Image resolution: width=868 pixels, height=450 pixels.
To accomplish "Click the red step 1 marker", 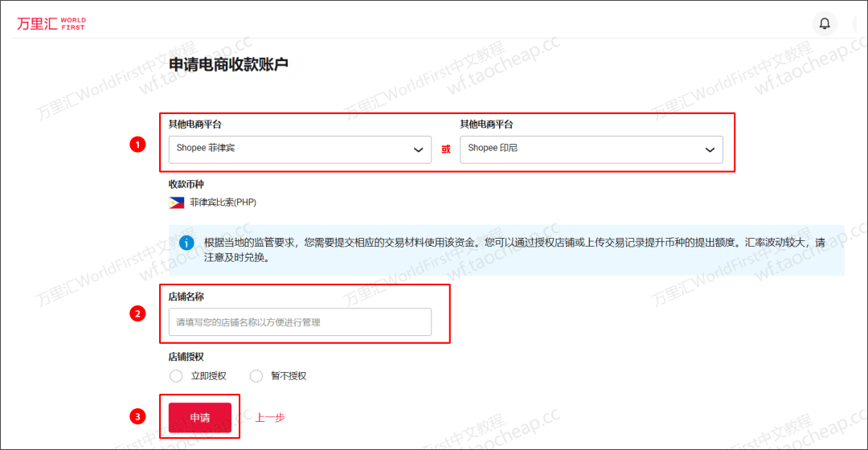I will pyautogui.click(x=137, y=145).
